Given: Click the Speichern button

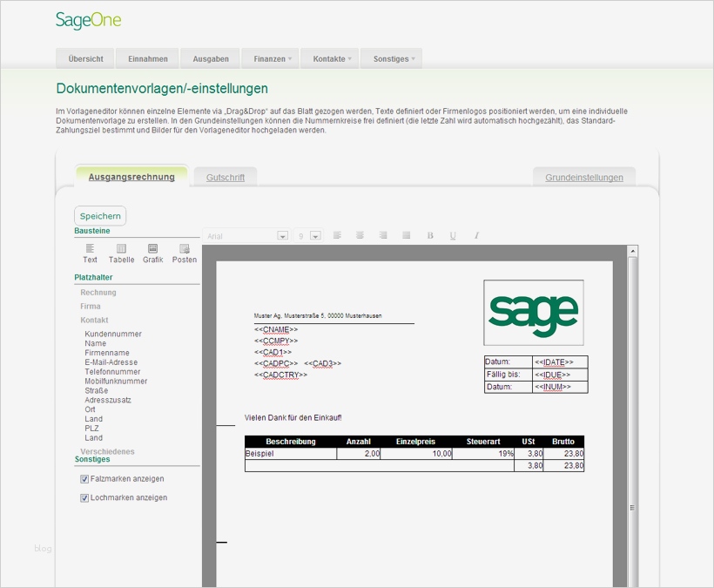Looking at the screenshot, I should (x=100, y=216).
